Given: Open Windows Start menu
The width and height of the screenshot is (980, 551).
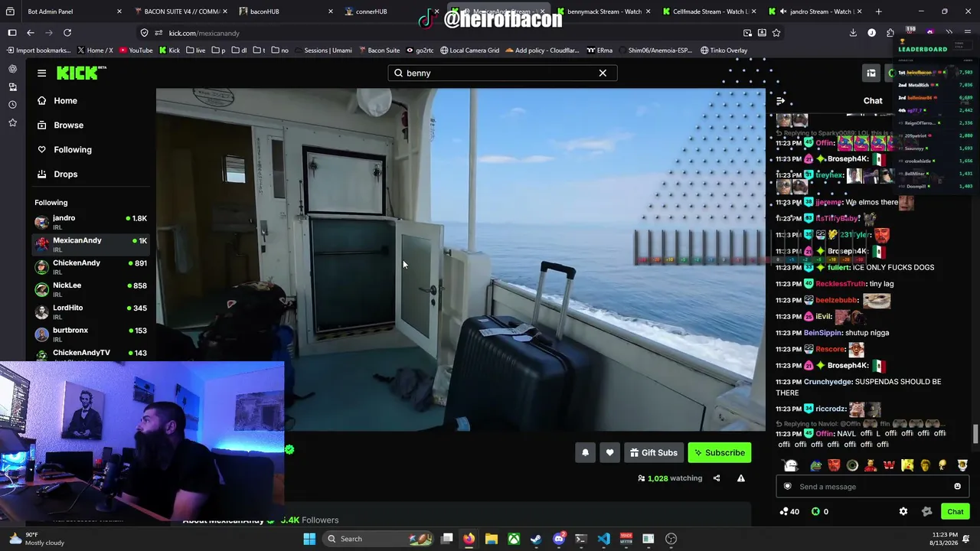Looking at the screenshot, I should coord(309,539).
